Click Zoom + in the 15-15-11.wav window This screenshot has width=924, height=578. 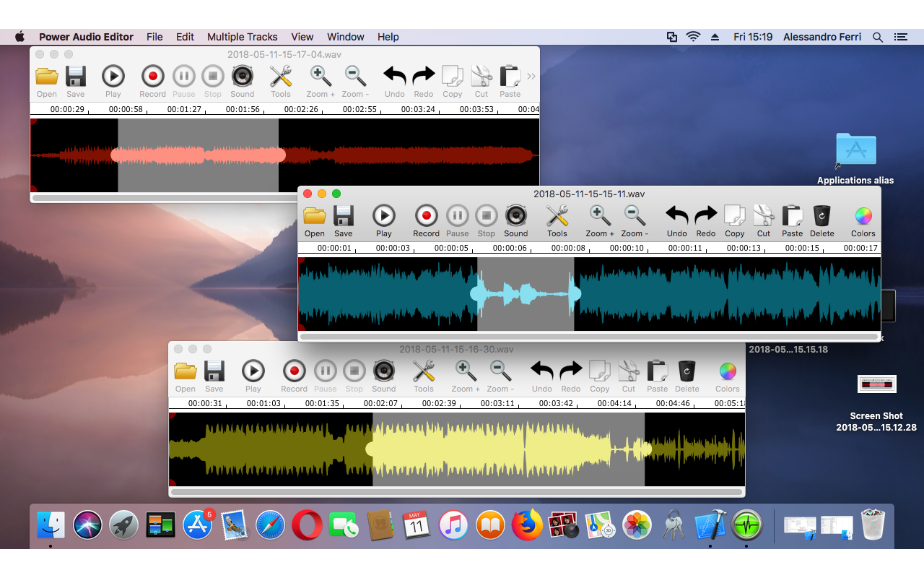(600, 216)
